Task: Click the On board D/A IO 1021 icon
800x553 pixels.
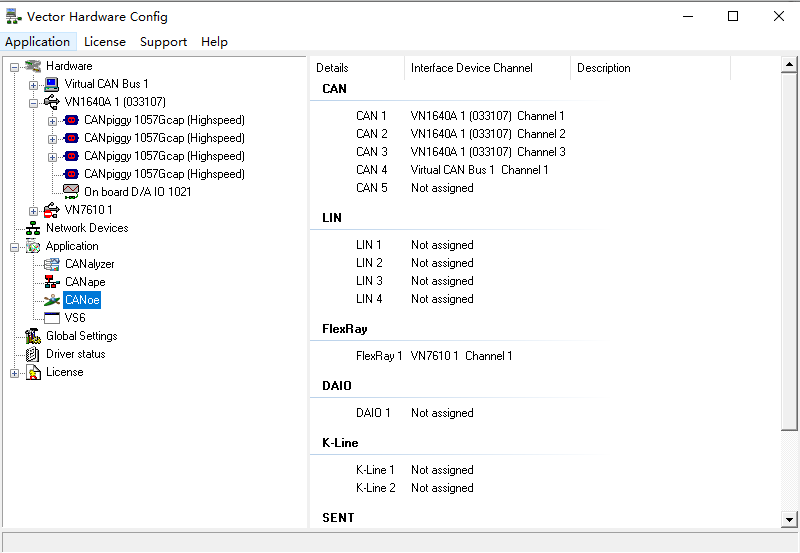Action: tap(71, 192)
